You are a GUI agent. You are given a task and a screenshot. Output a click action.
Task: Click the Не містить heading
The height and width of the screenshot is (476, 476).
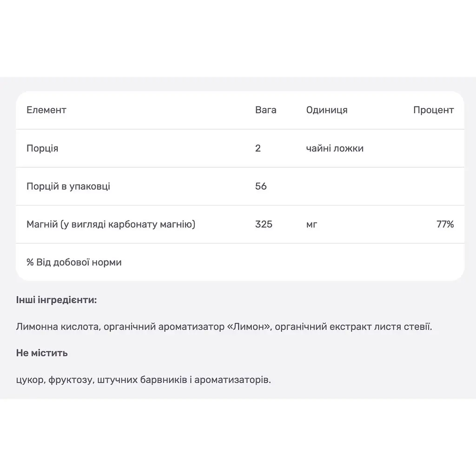(x=41, y=353)
